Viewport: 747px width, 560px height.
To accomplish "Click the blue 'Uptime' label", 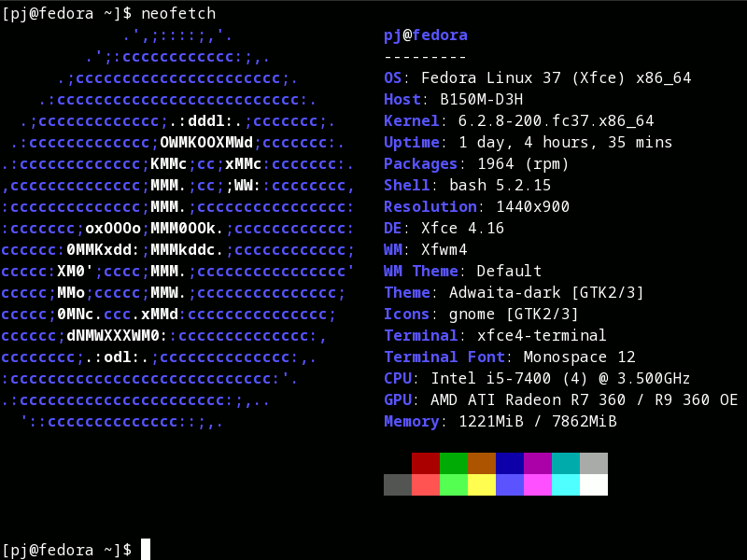I will pyautogui.click(x=412, y=143).
